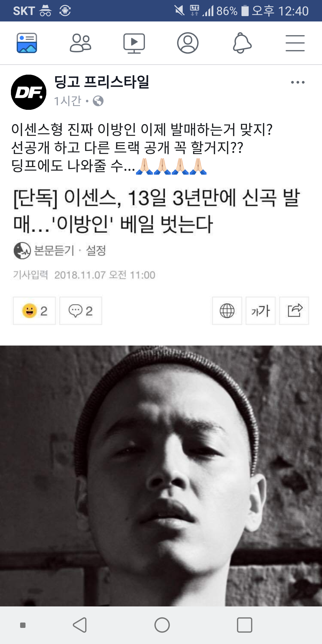This screenshot has width=322, height=644.
Task: Tap the article share icon
Action: [294, 311]
